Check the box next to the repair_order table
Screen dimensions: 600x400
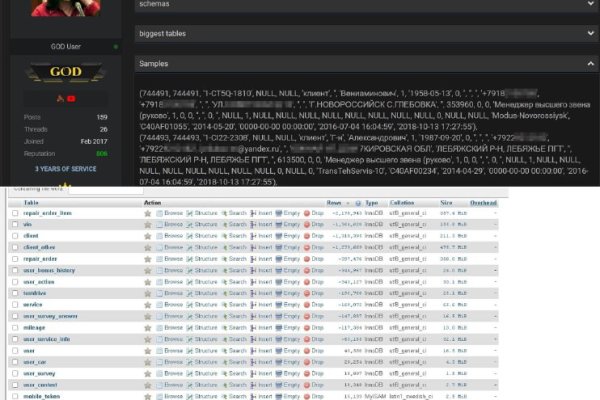tap(14, 257)
